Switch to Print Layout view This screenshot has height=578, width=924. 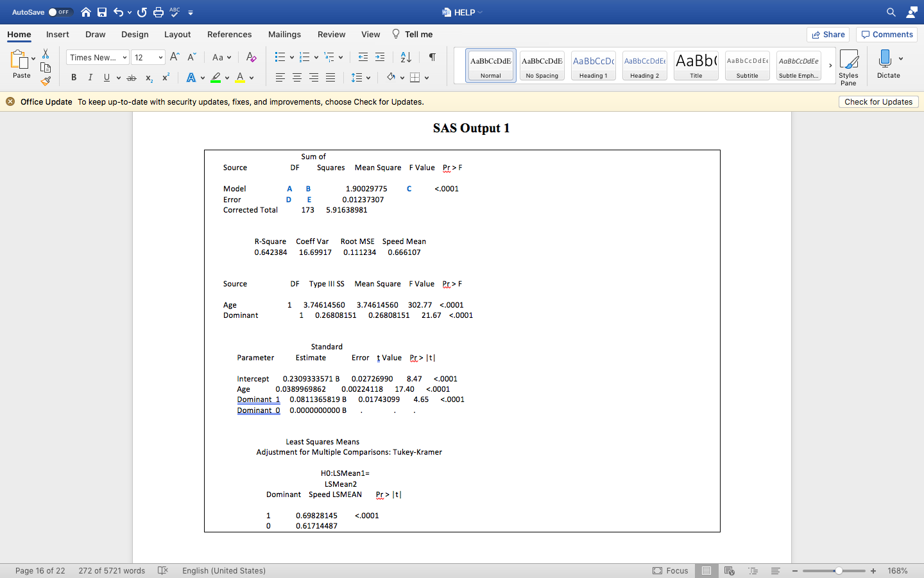coord(706,570)
